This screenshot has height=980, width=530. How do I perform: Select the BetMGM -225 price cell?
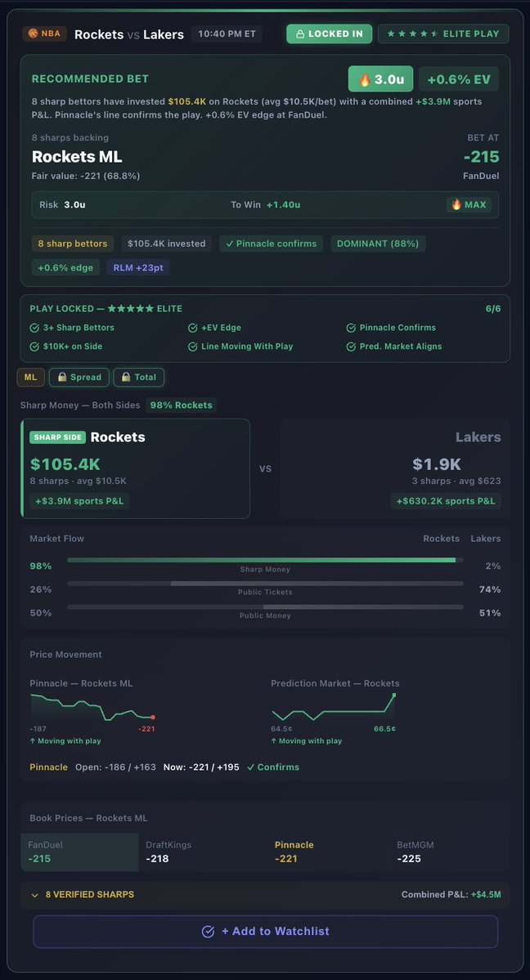[x=449, y=852]
